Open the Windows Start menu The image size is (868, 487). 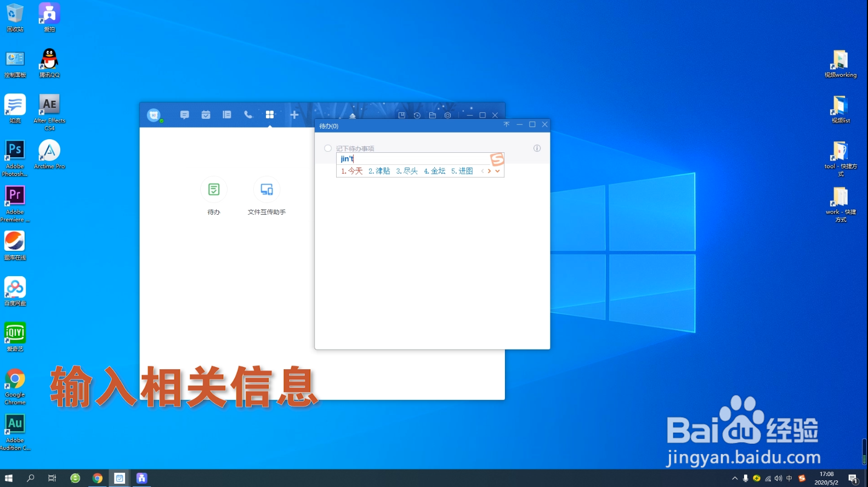[x=9, y=478]
